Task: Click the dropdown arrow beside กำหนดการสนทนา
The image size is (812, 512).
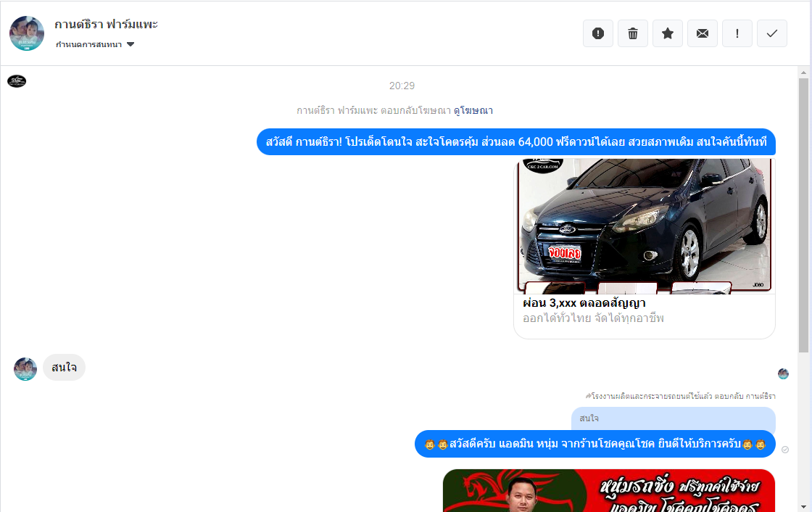Action: pos(130,45)
